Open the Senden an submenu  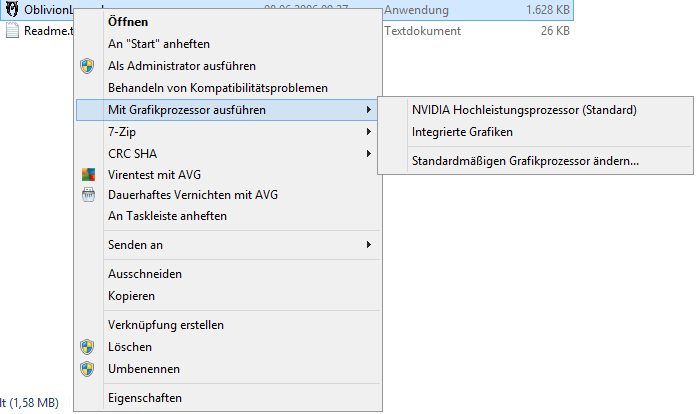(227, 245)
